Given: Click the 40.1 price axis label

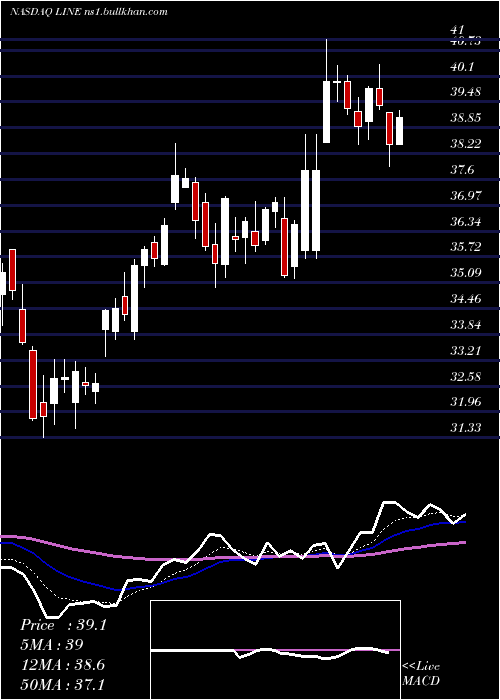Looking at the screenshot, I should pos(462,67).
